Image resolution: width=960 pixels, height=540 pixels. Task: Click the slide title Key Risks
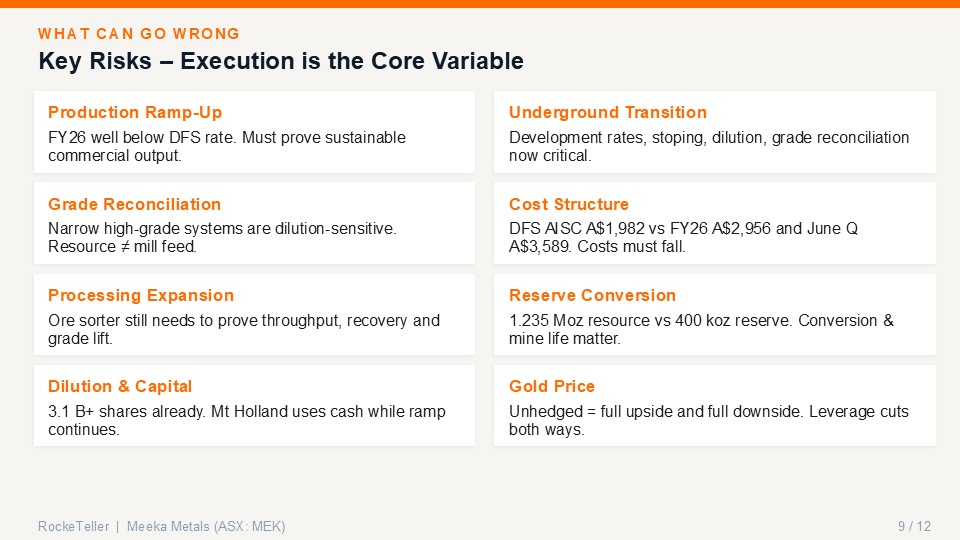point(280,61)
